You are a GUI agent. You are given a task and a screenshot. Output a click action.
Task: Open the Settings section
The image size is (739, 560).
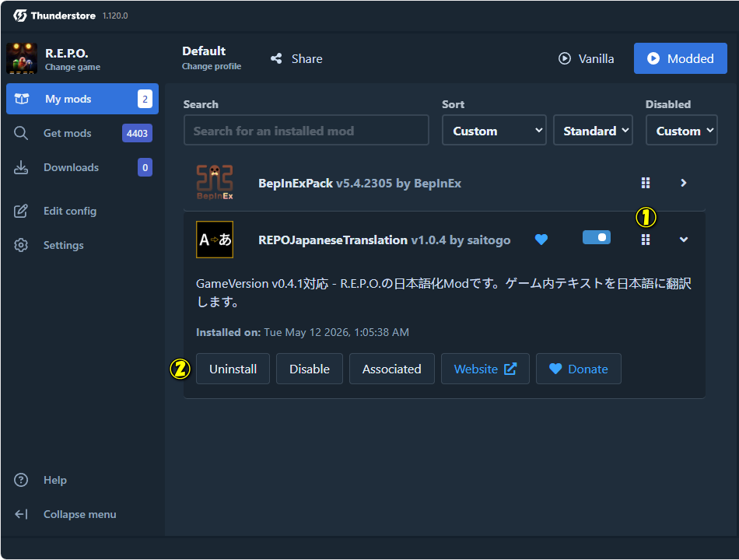(82, 245)
